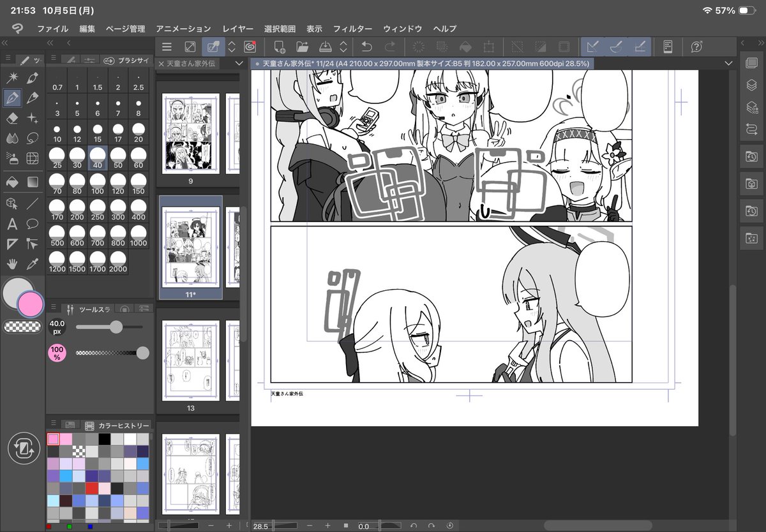Select the Eyedropper tool
766x532 pixels.
coord(32,263)
